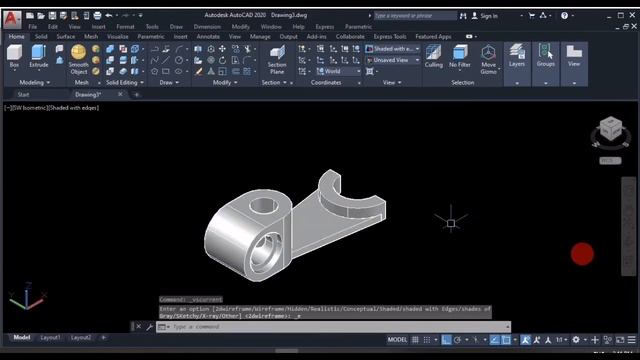Click the customization menu icon in status bar
640x360 pixels.
631,340
